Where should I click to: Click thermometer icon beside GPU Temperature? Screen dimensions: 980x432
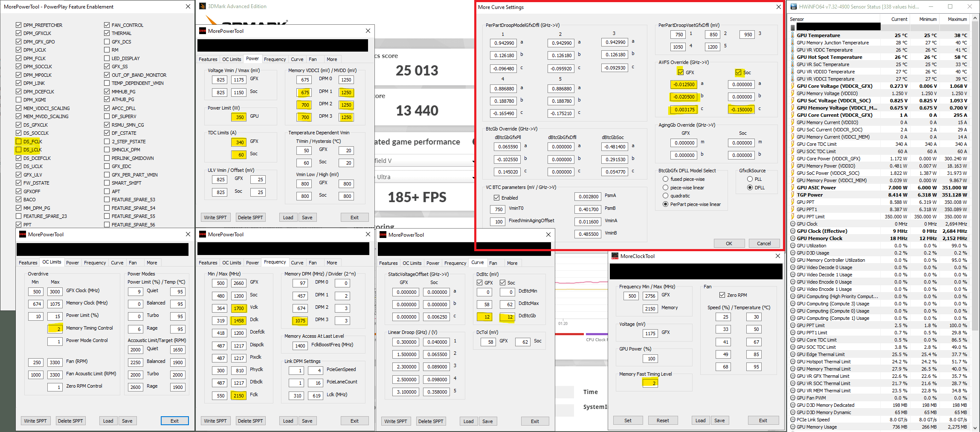793,35
